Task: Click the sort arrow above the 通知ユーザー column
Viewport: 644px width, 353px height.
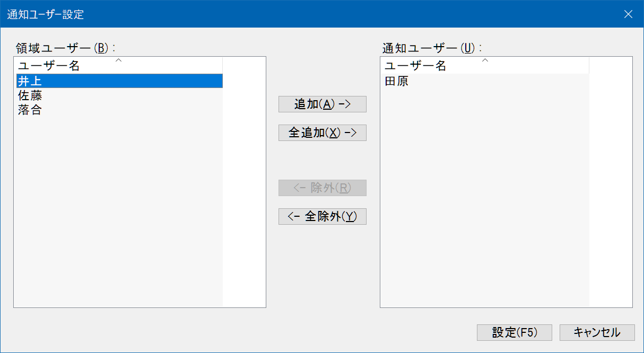Action: pos(485,60)
